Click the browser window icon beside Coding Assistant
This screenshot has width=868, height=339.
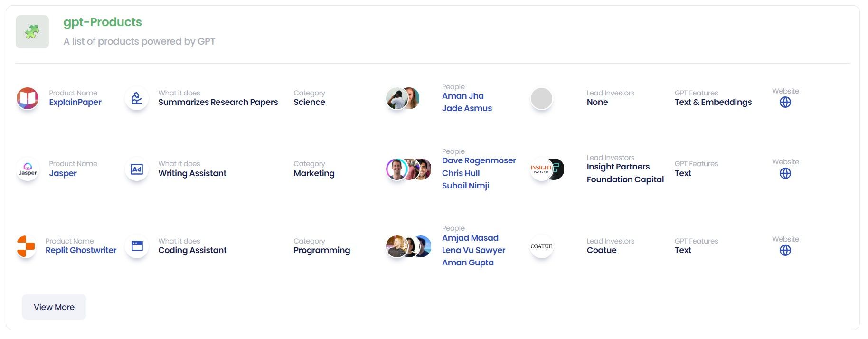point(137,246)
